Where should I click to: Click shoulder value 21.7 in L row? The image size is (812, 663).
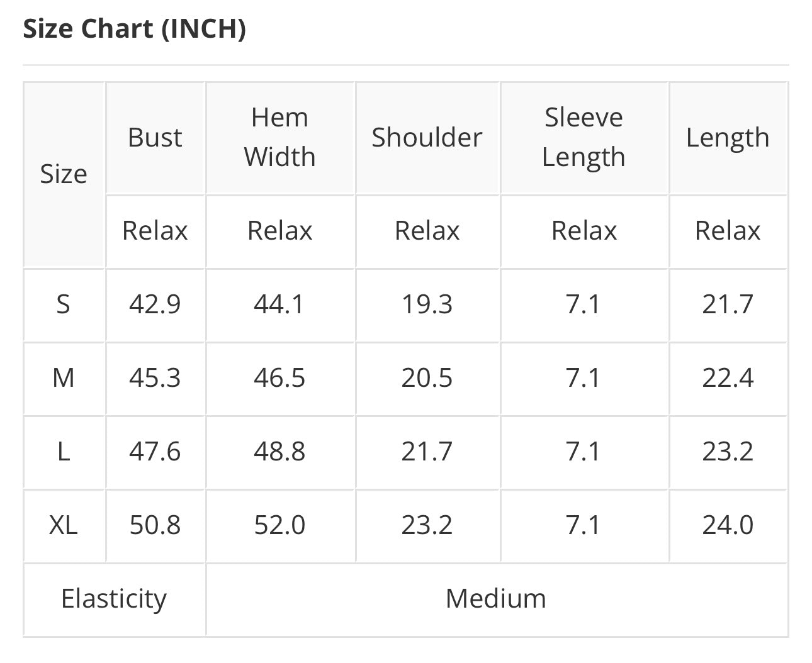(427, 452)
